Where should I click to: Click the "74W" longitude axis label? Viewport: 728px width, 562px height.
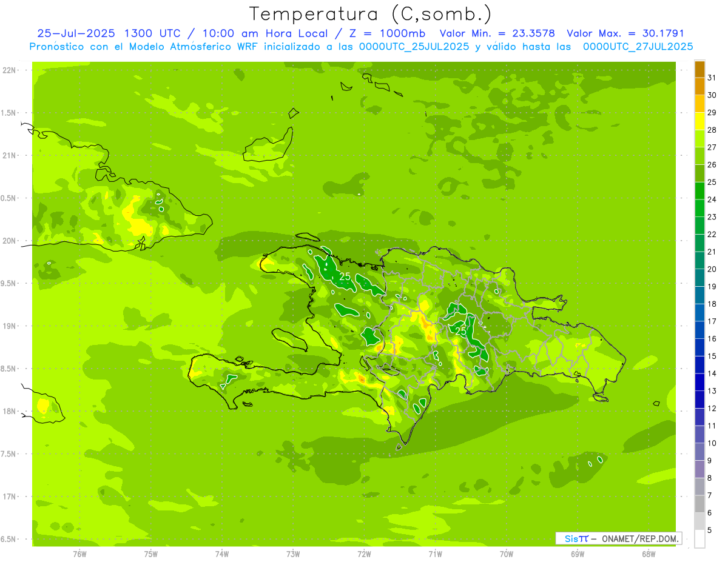(x=222, y=554)
